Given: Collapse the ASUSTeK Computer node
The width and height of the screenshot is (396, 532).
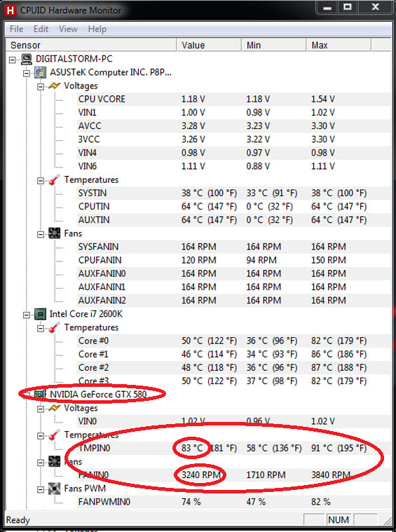Looking at the screenshot, I should tap(27, 73).
